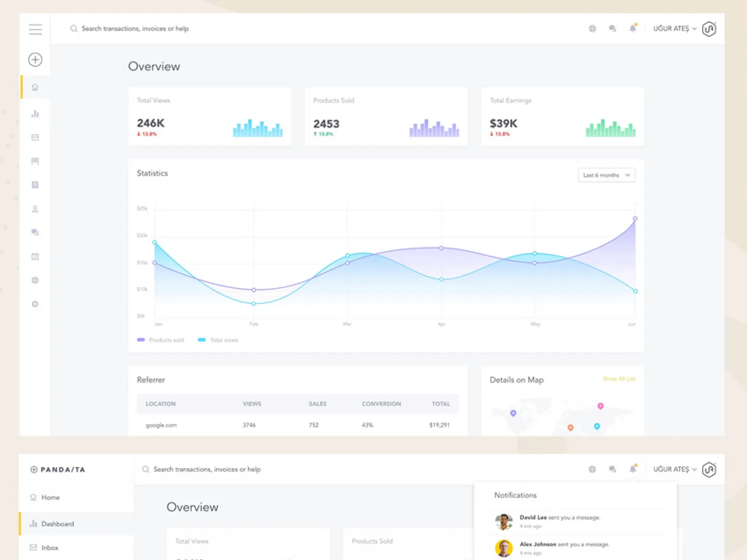
Task: Toggle the Products sold legend in Statistics
Action: coord(160,340)
